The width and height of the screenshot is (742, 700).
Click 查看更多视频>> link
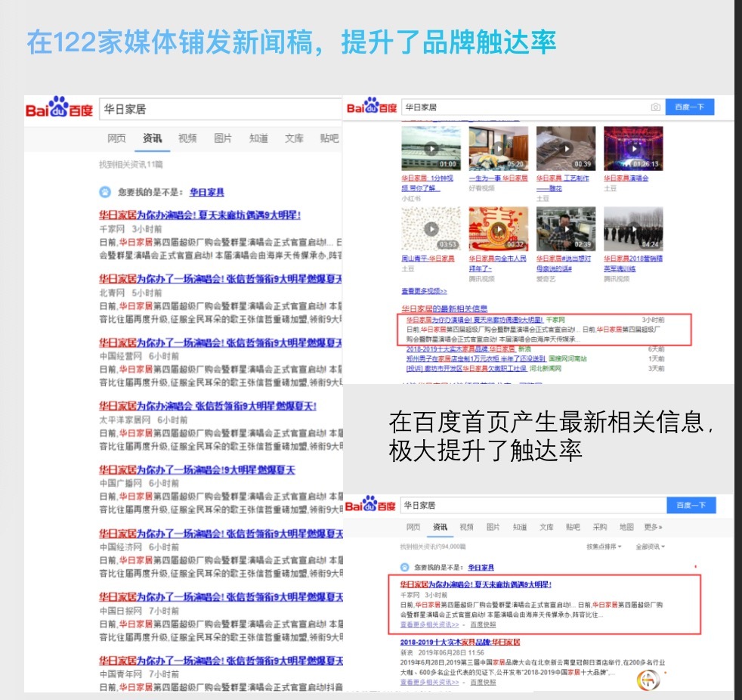point(424,290)
